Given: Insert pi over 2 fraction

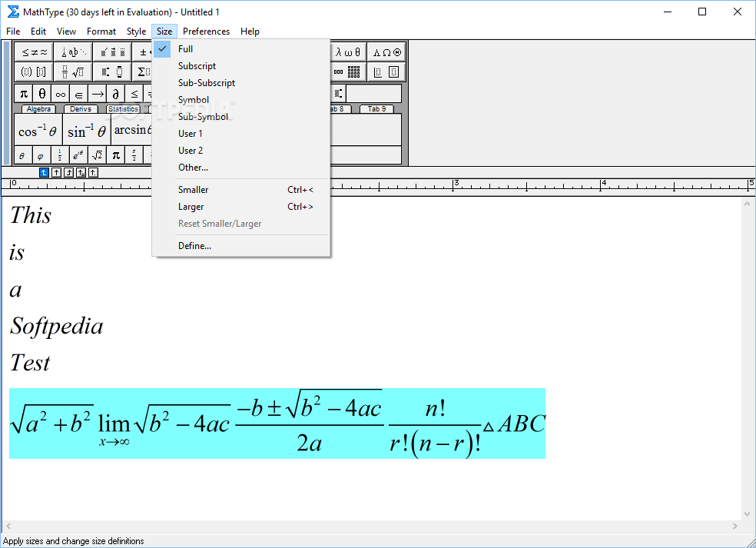Looking at the screenshot, I should 134,155.
